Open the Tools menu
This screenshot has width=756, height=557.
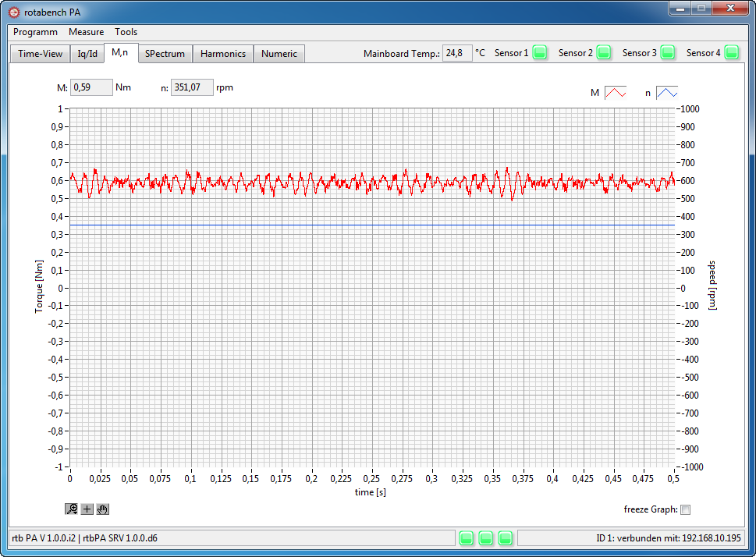tap(126, 32)
